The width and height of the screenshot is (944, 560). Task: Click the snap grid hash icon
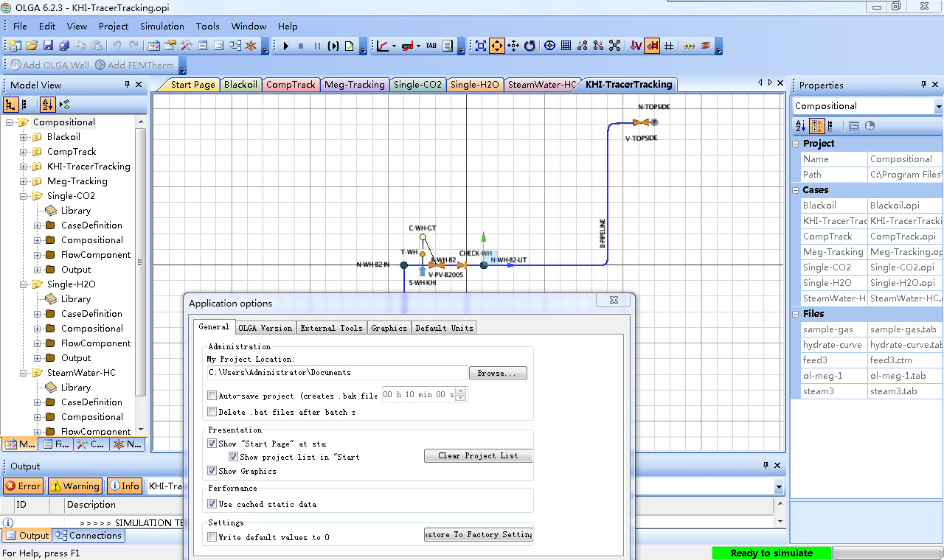click(669, 46)
